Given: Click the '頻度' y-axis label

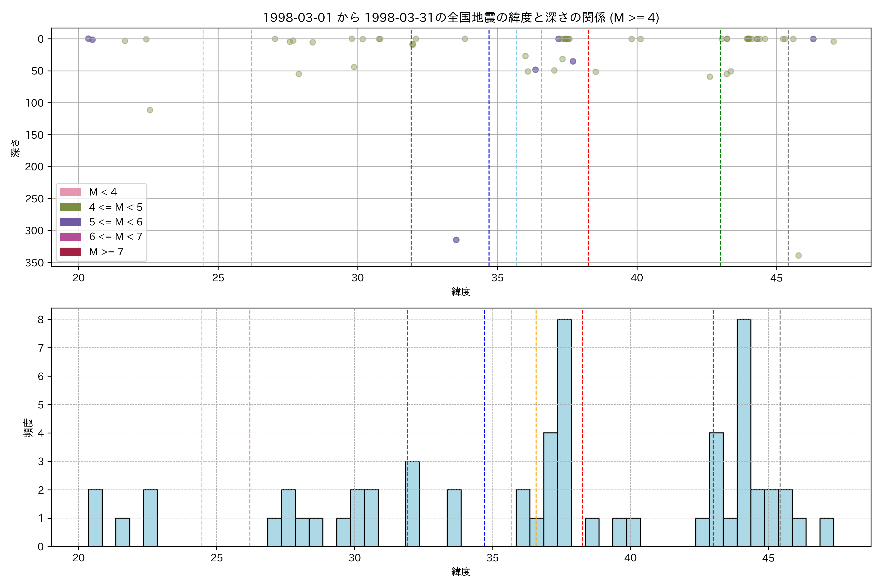Looking at the screenshot, I should pyautogui.click(x=28, y=428).
